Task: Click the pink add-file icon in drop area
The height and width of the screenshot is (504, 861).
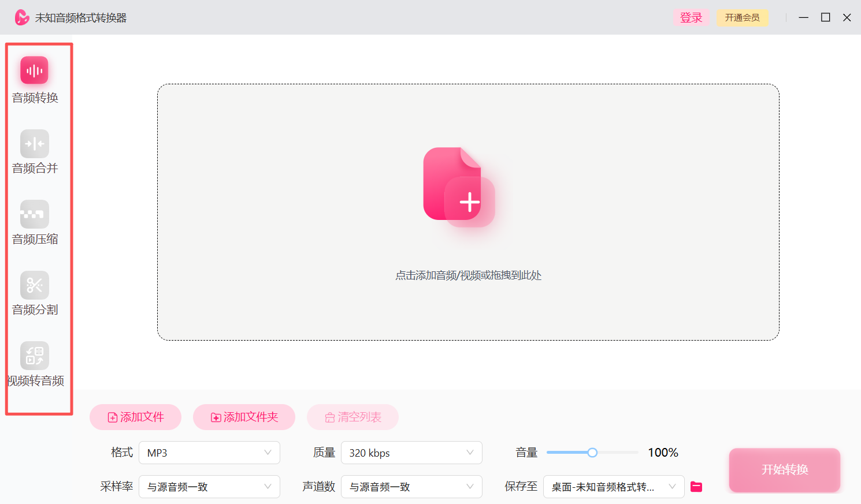Action: point(459,187)
